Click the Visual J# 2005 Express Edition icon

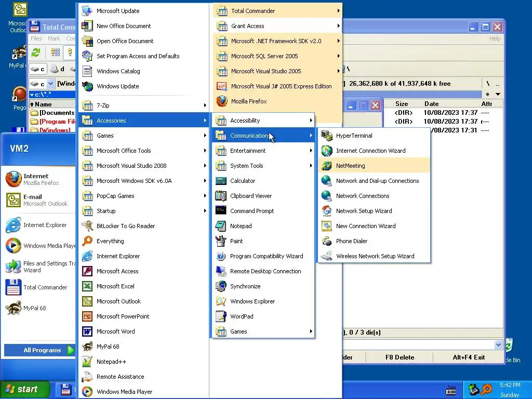(x=222, y=86)
